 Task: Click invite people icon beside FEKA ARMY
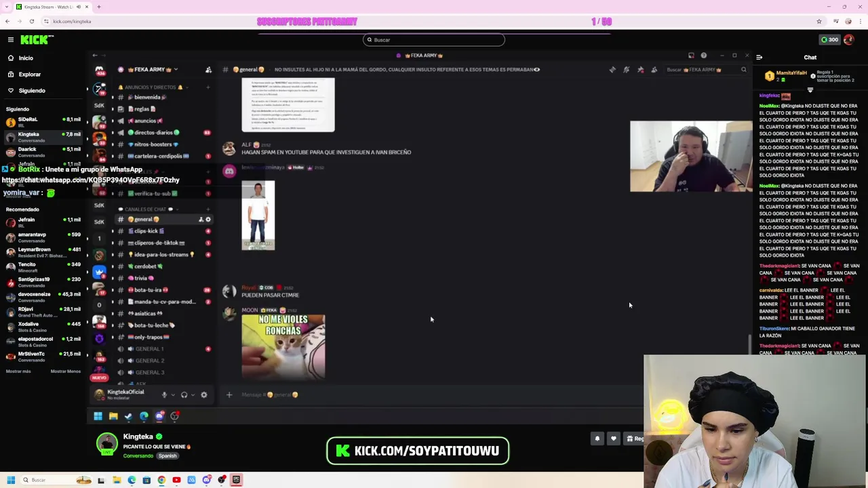click(x=208, y=70)
